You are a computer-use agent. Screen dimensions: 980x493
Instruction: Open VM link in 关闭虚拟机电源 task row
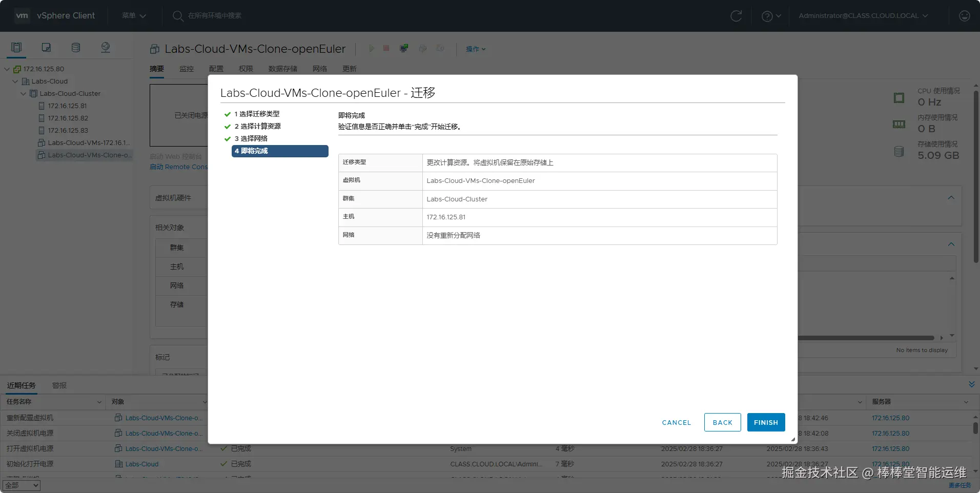(x=164, y=434)
